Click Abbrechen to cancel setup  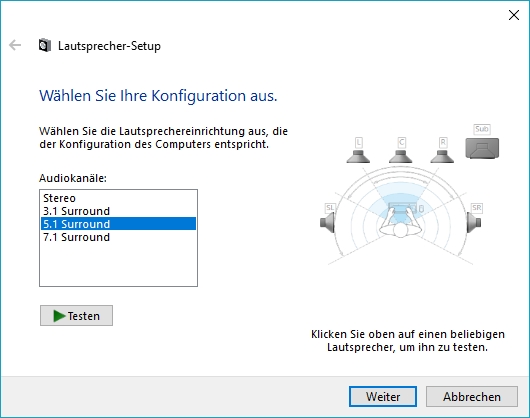[x=472, y=396]
